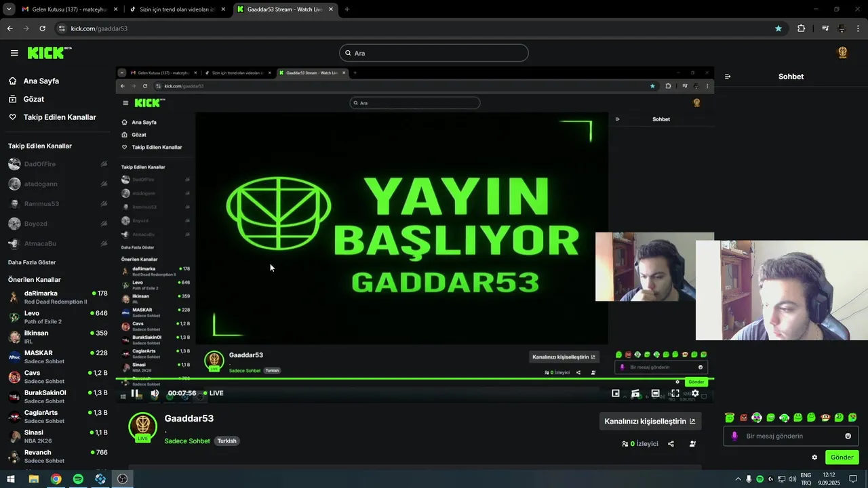Open the Gözat browse page

[34, 99]
